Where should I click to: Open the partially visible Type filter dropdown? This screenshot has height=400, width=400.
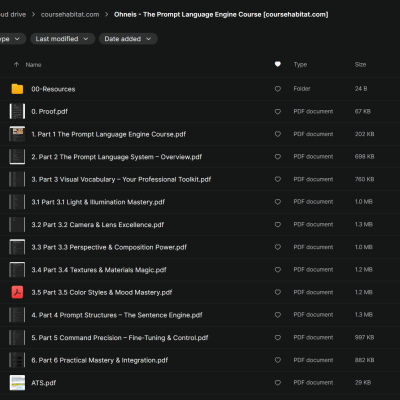(x=12, y=39)
